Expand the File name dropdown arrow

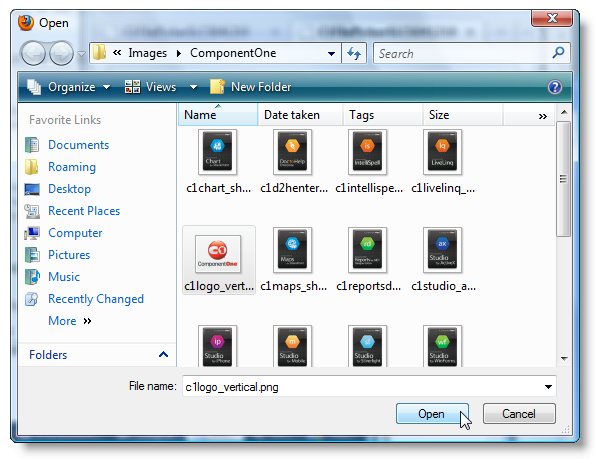tap(548, 387)
